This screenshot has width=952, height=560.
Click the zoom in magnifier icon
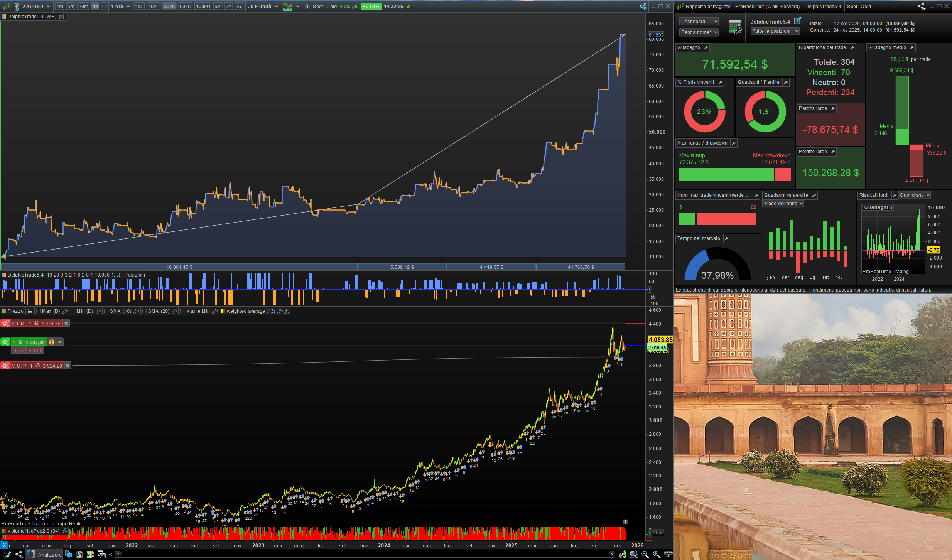click(x=657, y=555)
